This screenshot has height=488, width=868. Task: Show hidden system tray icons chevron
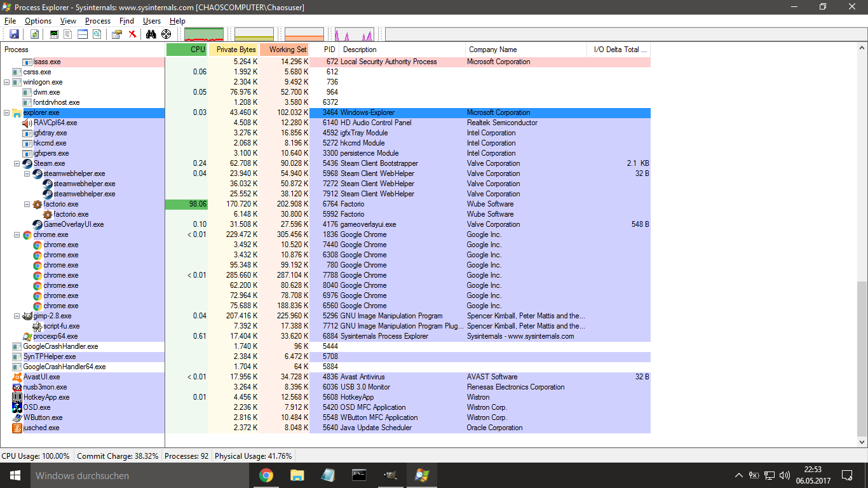point(738,475)
